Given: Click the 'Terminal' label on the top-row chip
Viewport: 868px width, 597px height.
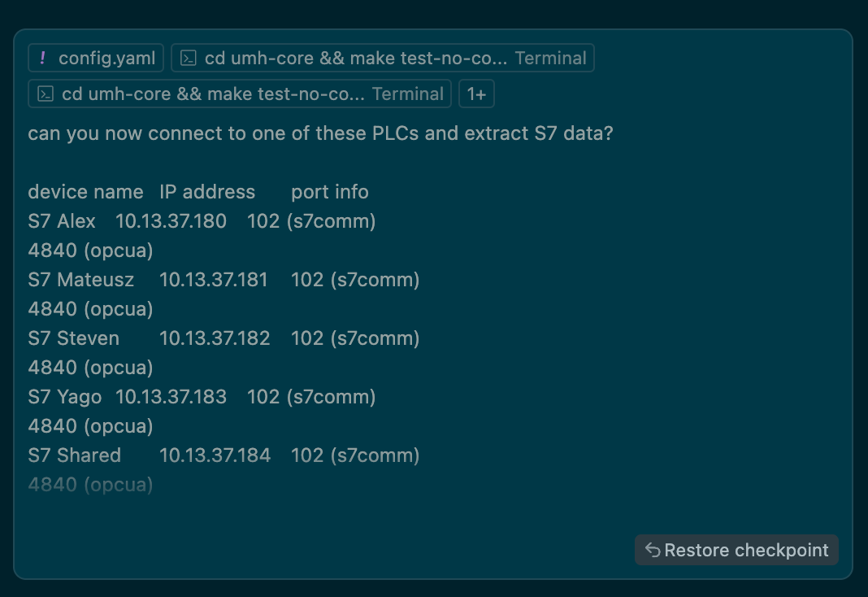Looking at the screenshot, I should (550, 58).
